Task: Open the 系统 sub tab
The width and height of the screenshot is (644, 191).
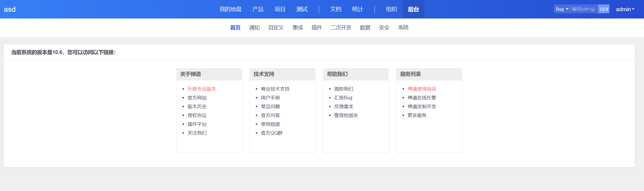Action: (403, 27)
